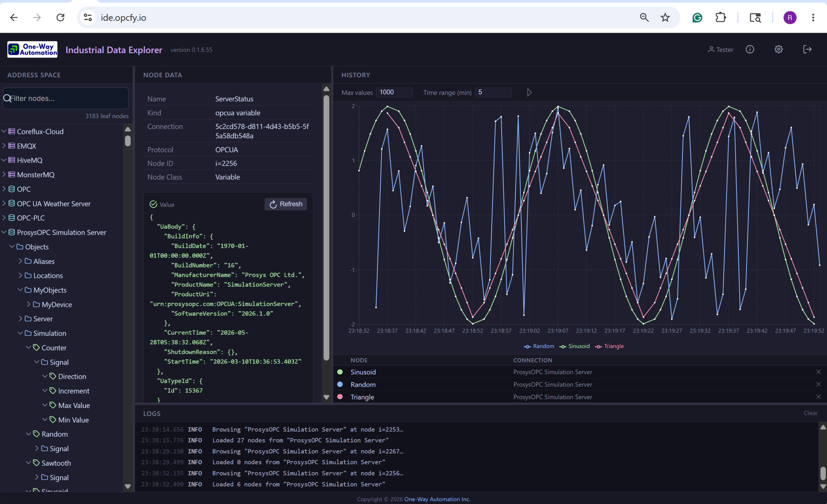Click the zoom magnifier icon in address bar
827x504 pixels.
(644, 17)
